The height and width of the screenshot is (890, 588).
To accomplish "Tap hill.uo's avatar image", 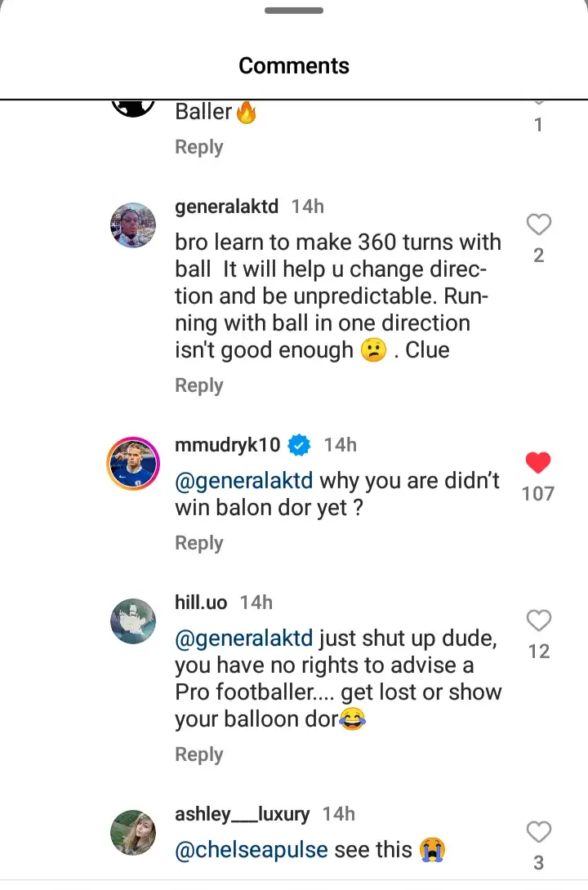I will point(133,621).
